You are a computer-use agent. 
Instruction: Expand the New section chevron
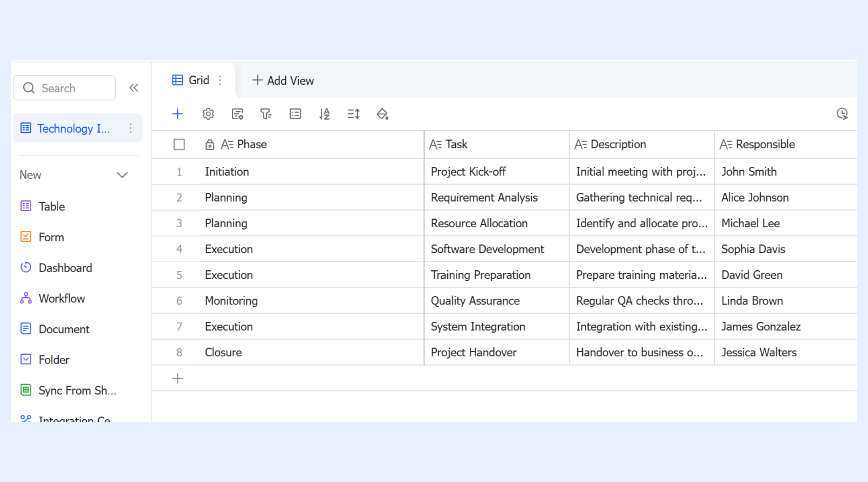[122, 175]
